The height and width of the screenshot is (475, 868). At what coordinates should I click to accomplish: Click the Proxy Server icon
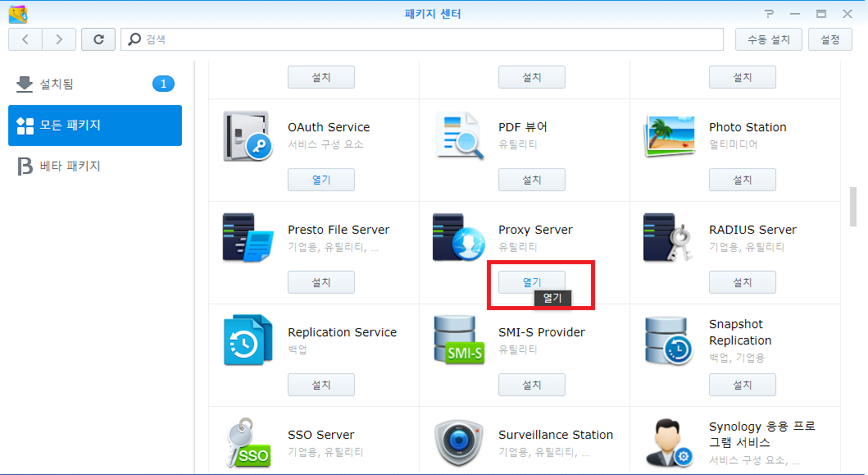[x=458, y=238]
